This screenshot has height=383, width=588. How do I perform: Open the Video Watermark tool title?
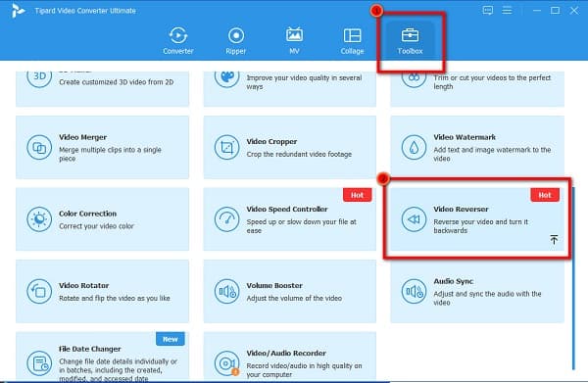465,137
